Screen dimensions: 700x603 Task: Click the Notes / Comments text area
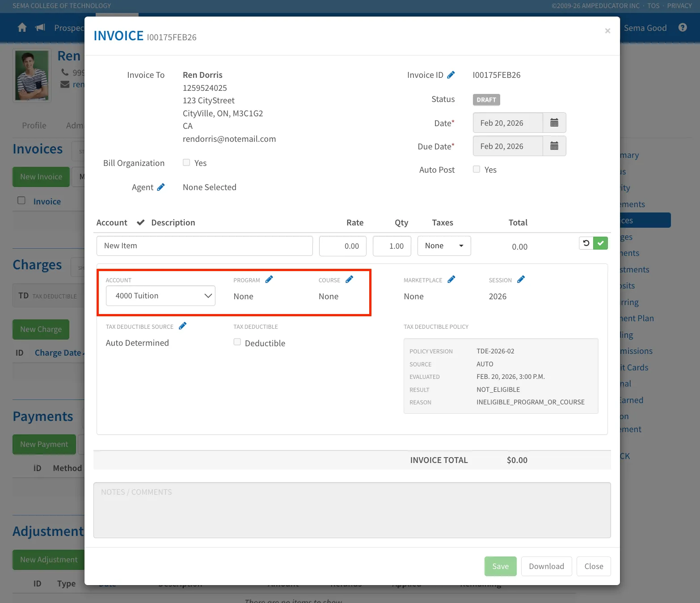coord(352,510)
